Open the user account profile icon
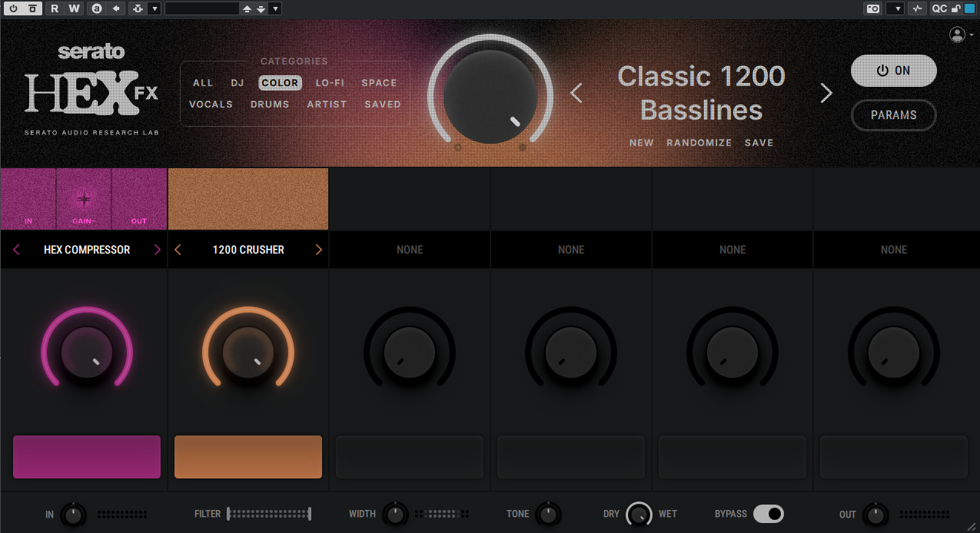This screenshot has width=980, height=533. pos(957,35)
